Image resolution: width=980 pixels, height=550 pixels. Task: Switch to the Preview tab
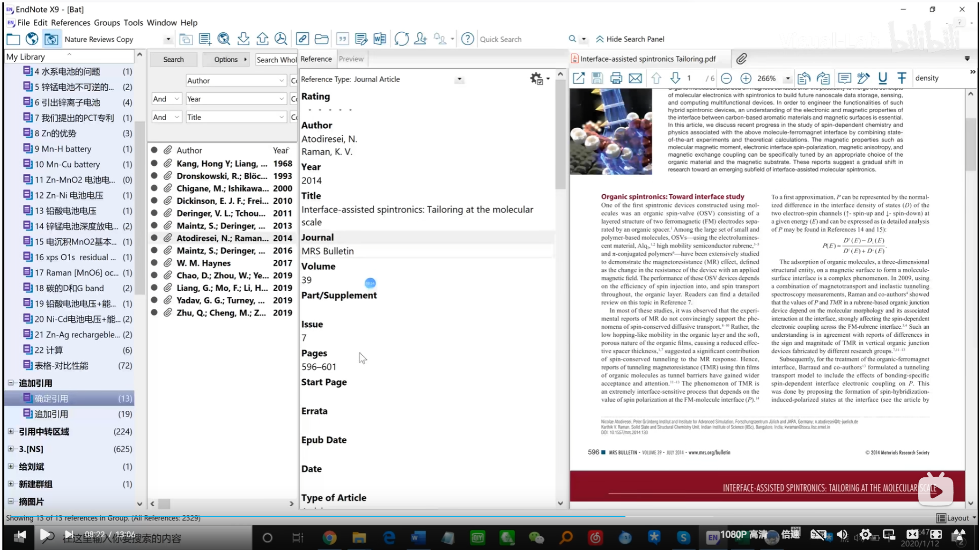click(351, 59)
